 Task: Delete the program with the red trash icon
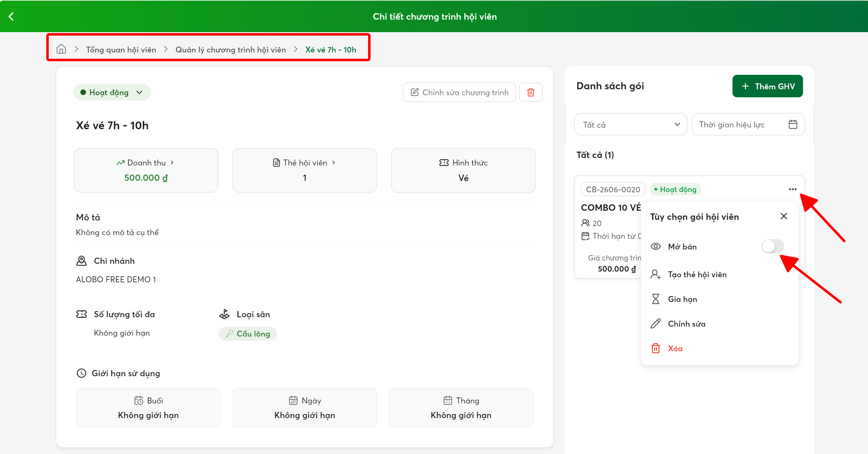pos(531,92)
